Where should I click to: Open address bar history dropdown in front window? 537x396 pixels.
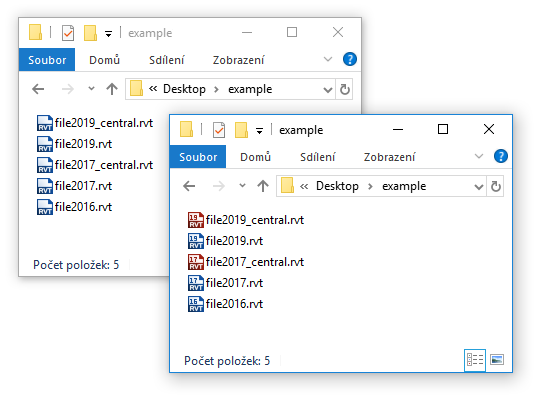tap(478, 187)
